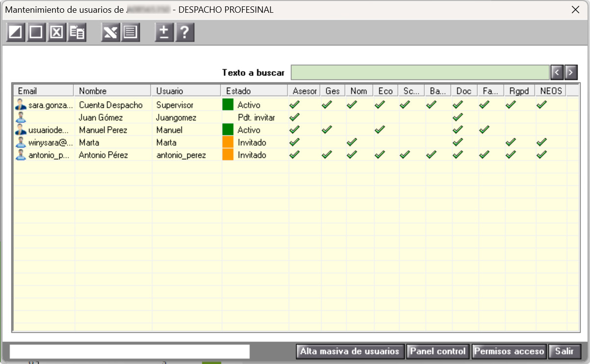Viewport: 590px width, 364px height.
Task: Click the plus/minus toolbar icon
Action: point(164,33)
